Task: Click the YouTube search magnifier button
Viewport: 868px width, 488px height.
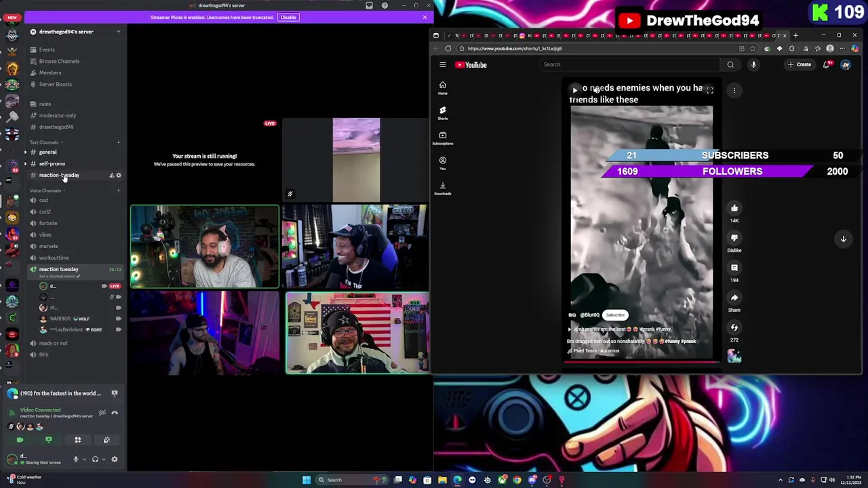Action: [x=730, y=65]
